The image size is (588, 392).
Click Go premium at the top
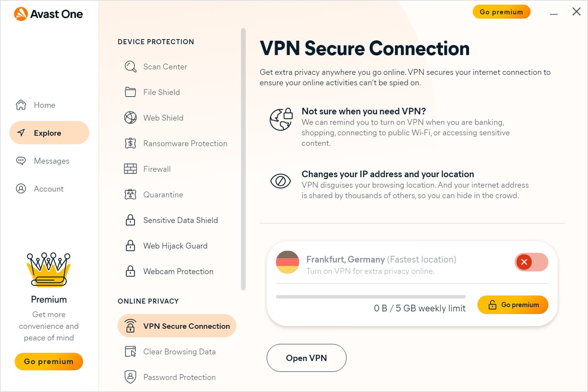501,12
